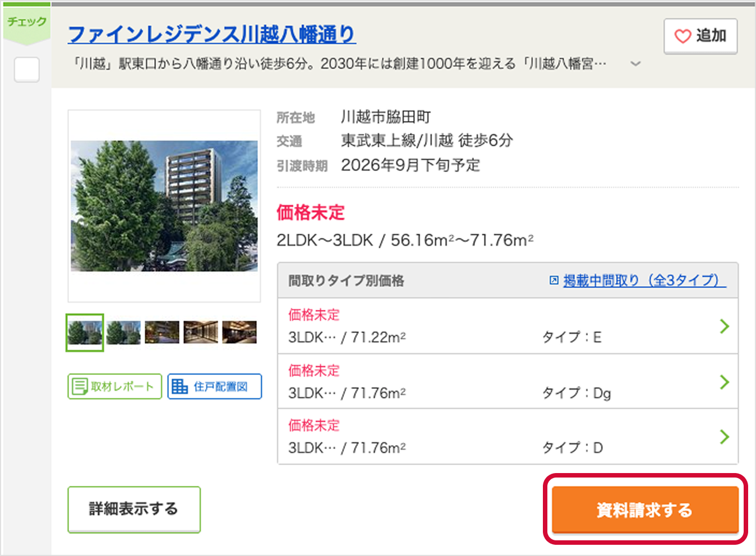Open 掲載中間取り（全3タイプ） link
Image resolution: width=756 pixels, height=556 pixels.
(644, 280)
